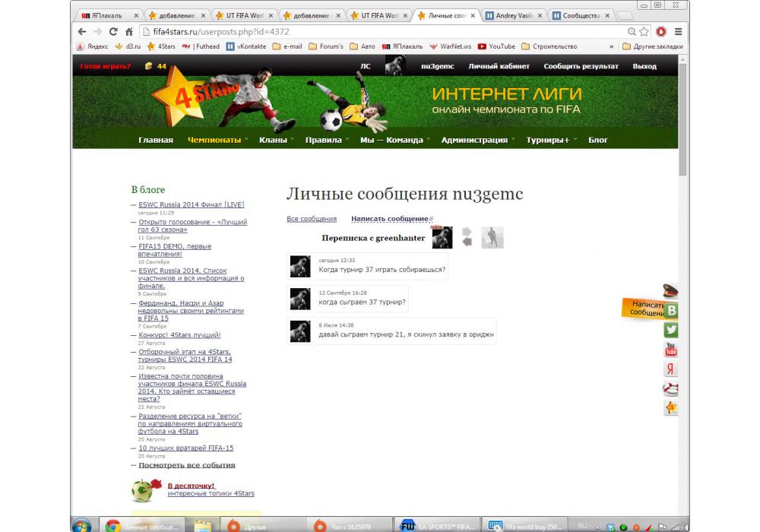Click the Twitter icon on right sidebar
This screenshot has width=760, height=532.
[x=671, y=330]
